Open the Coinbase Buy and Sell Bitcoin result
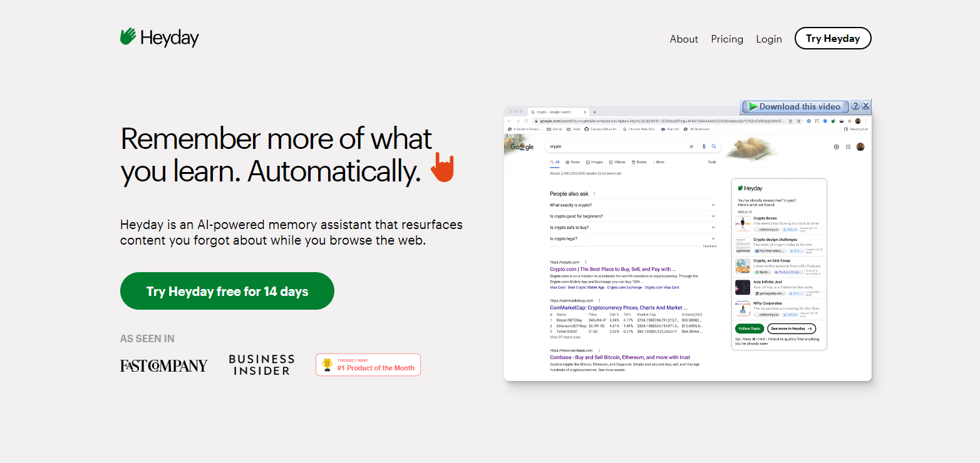The image size is (980, 463). (x=620, y=357)
